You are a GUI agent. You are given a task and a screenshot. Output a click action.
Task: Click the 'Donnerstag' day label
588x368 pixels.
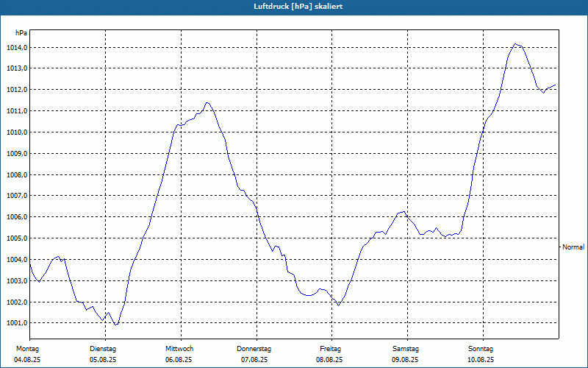pos(254,349)
